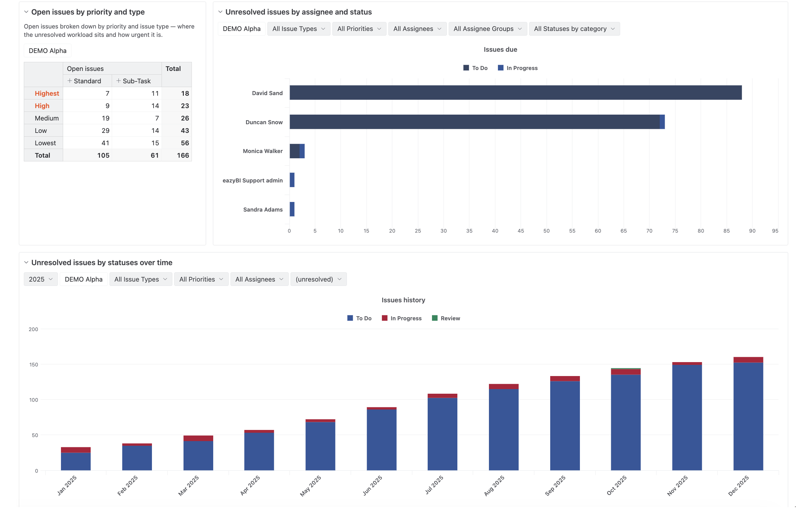Toggle In Progress legend swatch in Issues due chart

tap(501, 68)
